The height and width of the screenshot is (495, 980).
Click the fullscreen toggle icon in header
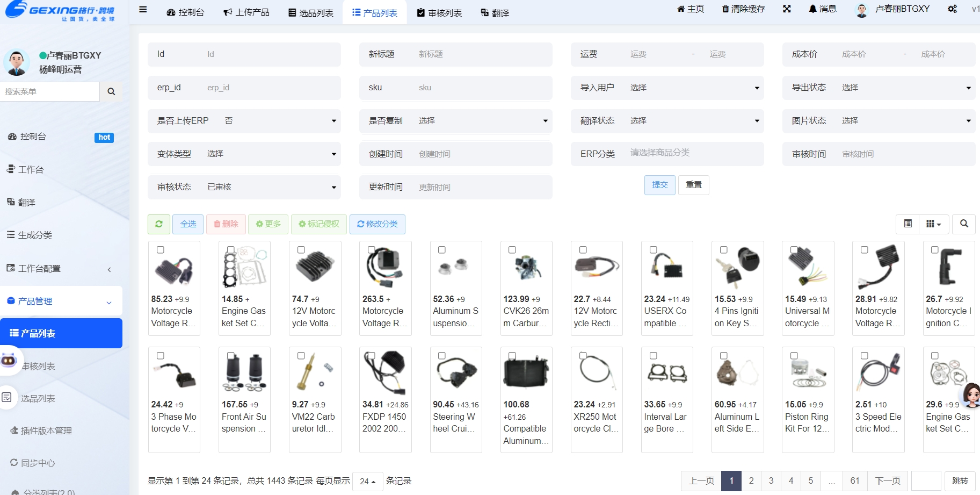[x=787, y=9]
